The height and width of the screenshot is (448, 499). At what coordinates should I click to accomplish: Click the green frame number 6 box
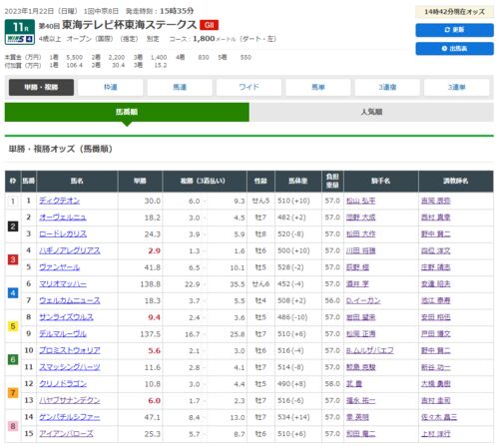point(13,359)
